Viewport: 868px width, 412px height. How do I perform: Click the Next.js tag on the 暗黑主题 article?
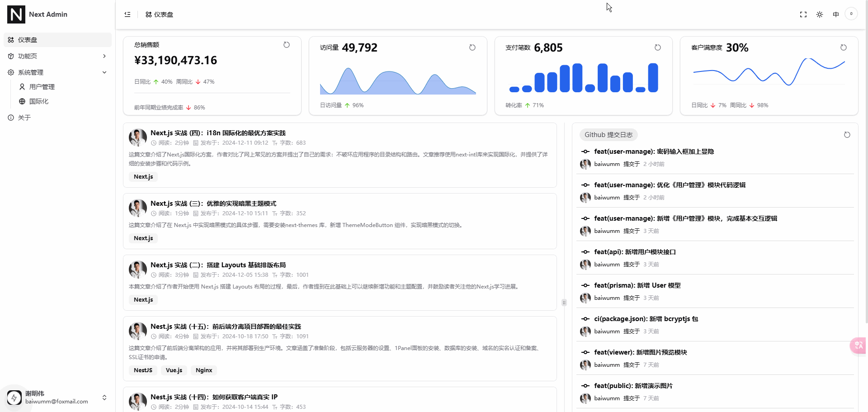pyautogui.click(x=143, y=238)
